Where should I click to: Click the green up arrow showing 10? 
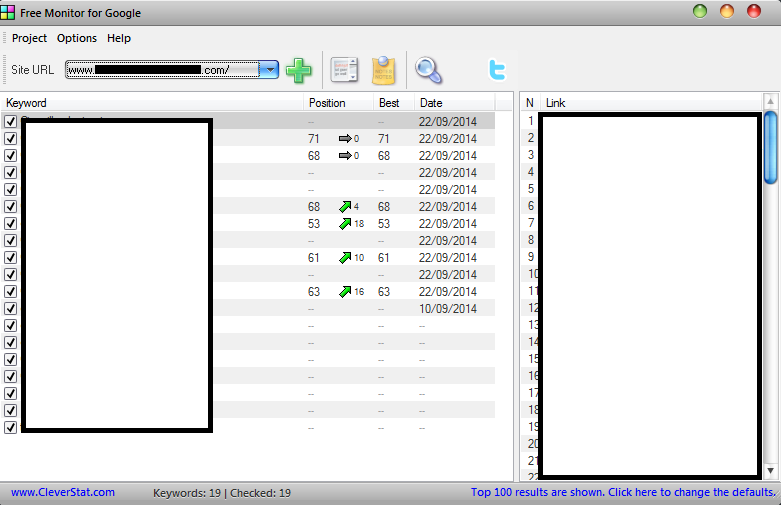[x=345, y=257]
